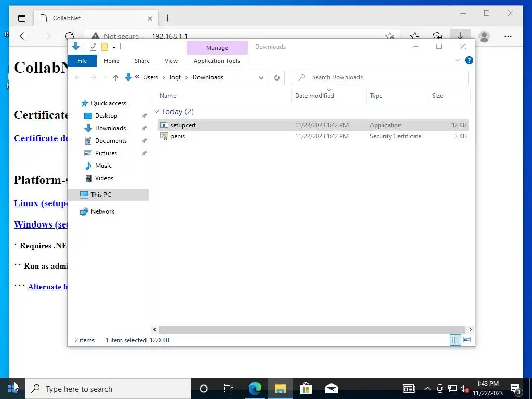Open Edge Settings and more menu
The width and height of the screenshot is (532, 399).
coord(508,36)
